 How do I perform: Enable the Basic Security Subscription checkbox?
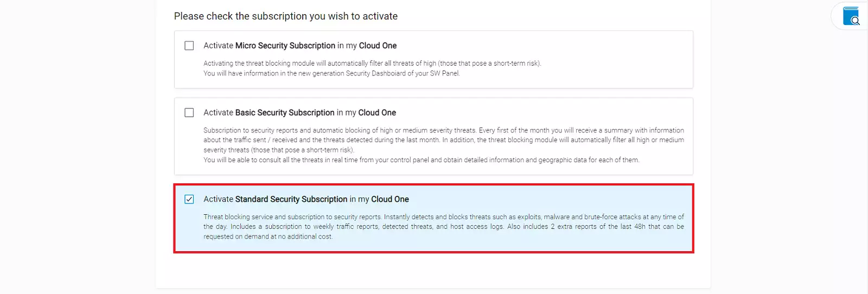(189, 113)
